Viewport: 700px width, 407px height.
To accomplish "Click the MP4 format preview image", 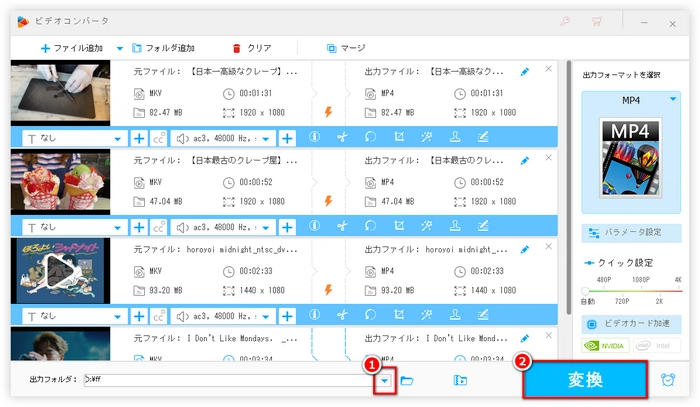I will [x=630, y=158].
